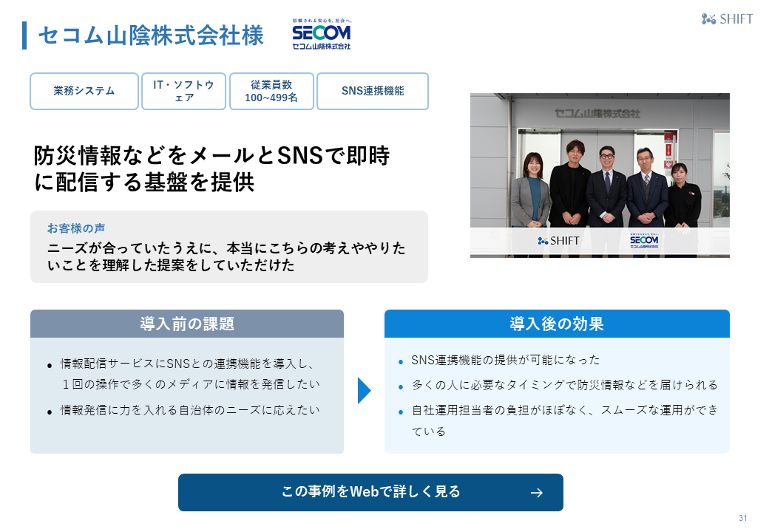Click the bullet SNS連携機能の提供が可能になった
Viewport: 769px width, 532px height.
click(506, 360)
